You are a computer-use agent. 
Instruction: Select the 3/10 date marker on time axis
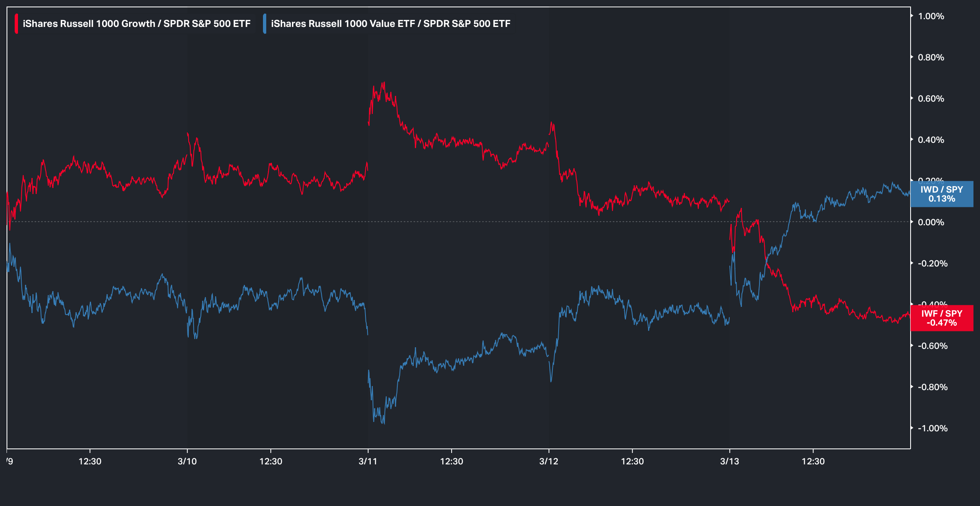click(187, 462)
